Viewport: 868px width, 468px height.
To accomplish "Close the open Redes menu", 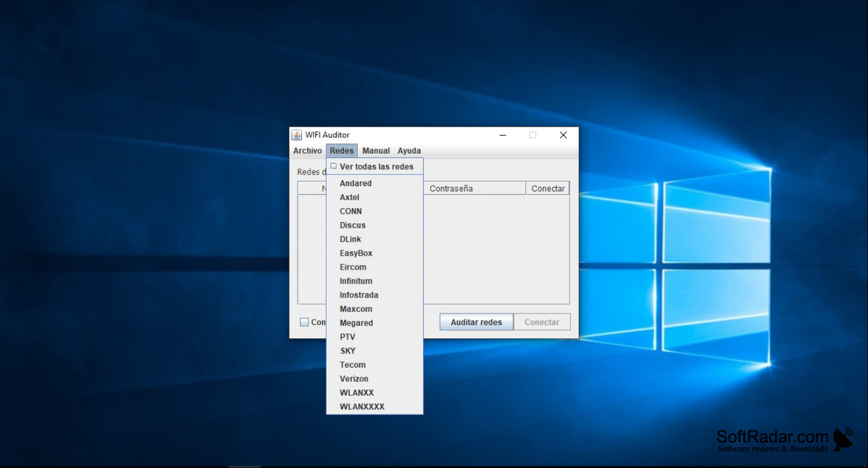I will pyautogui.click(x=341, y=151).
